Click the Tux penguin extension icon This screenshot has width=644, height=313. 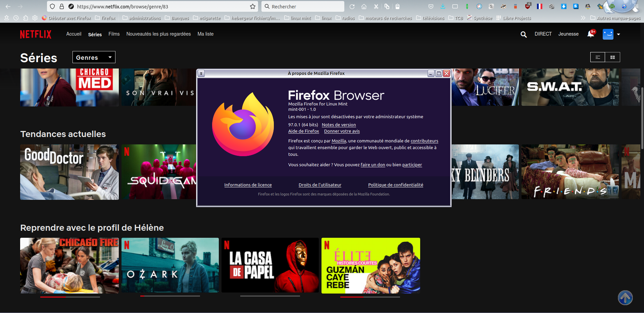point(588,6)
